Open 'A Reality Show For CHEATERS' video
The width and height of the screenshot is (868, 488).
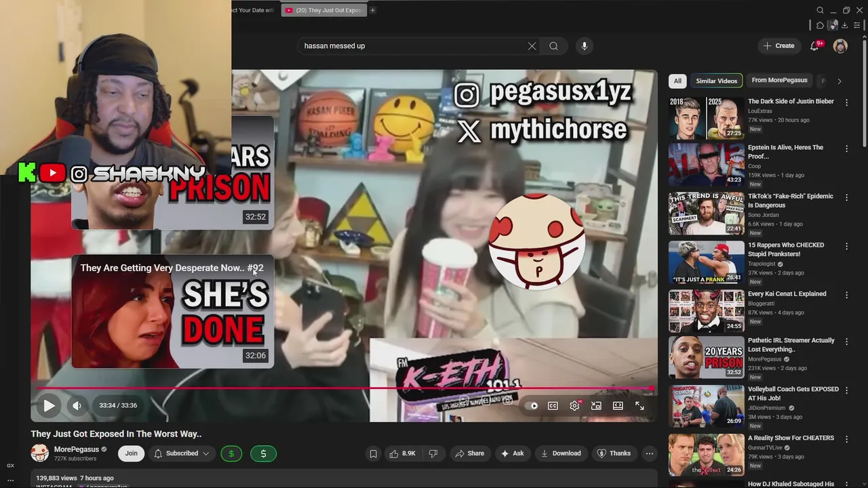791,439
